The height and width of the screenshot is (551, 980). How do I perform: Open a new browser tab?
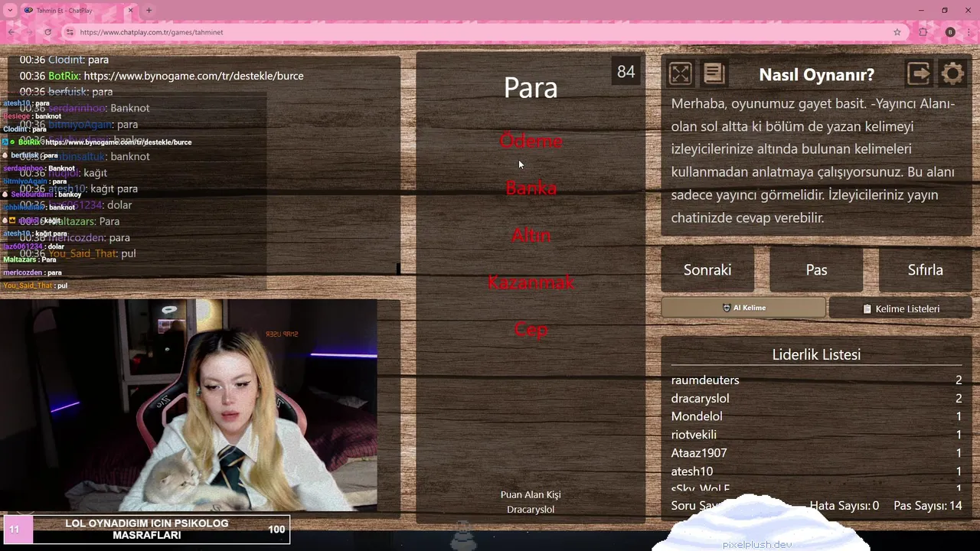(x=149, y=11)
